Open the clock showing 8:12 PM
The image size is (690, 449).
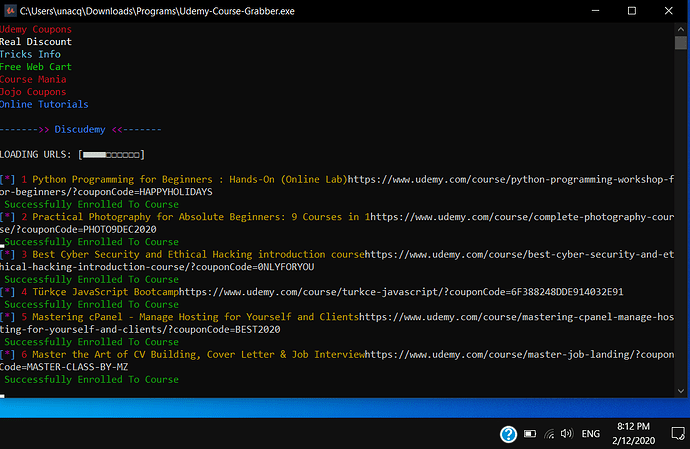tap(633, 426)
